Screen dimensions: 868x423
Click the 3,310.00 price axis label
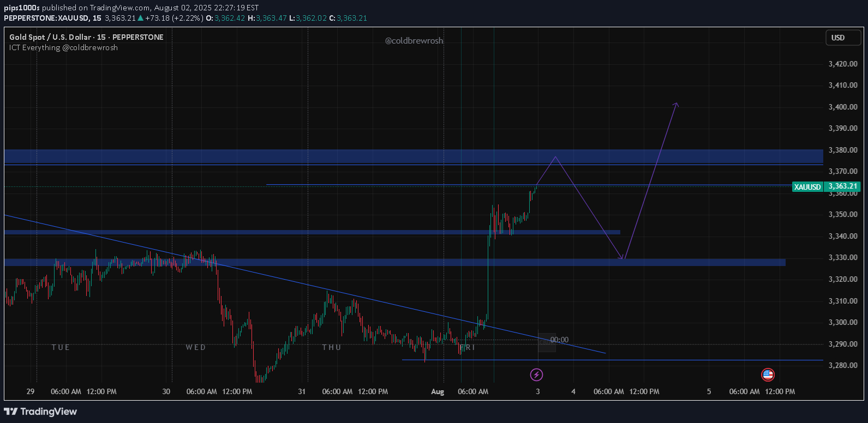pyautogui.click(x=843, y=301)
